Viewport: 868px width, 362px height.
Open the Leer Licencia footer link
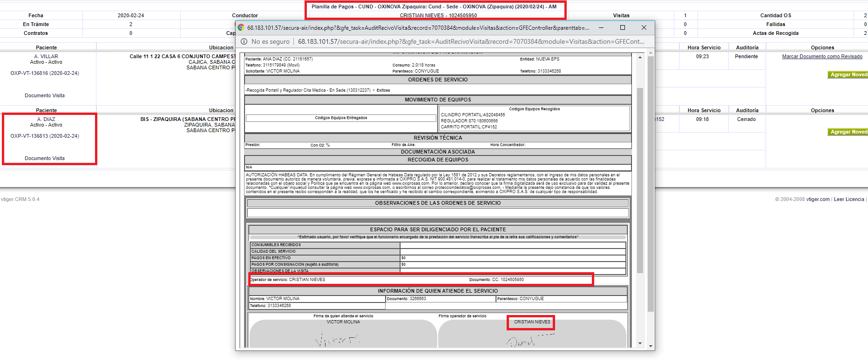pyautogui.click(x=848, y=199)
